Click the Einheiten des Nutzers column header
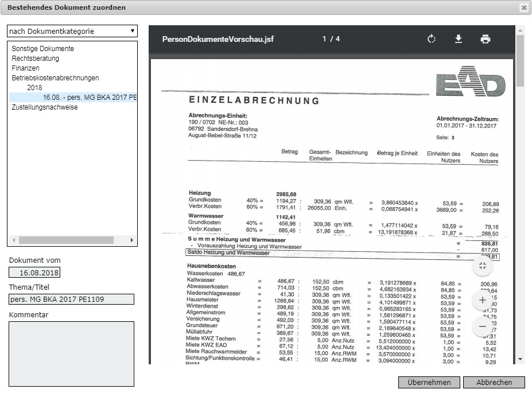Viewport: 532px width, 393px height. (444, 157)
